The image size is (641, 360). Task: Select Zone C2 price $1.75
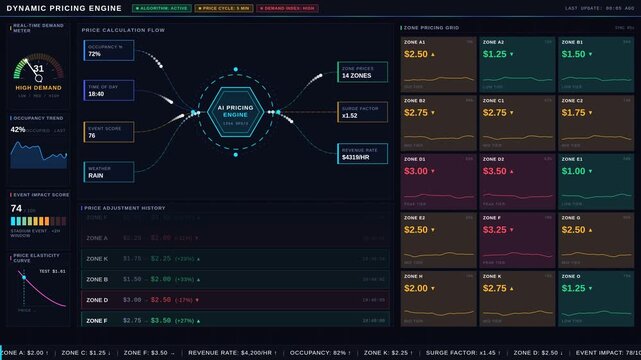point(573,113)
